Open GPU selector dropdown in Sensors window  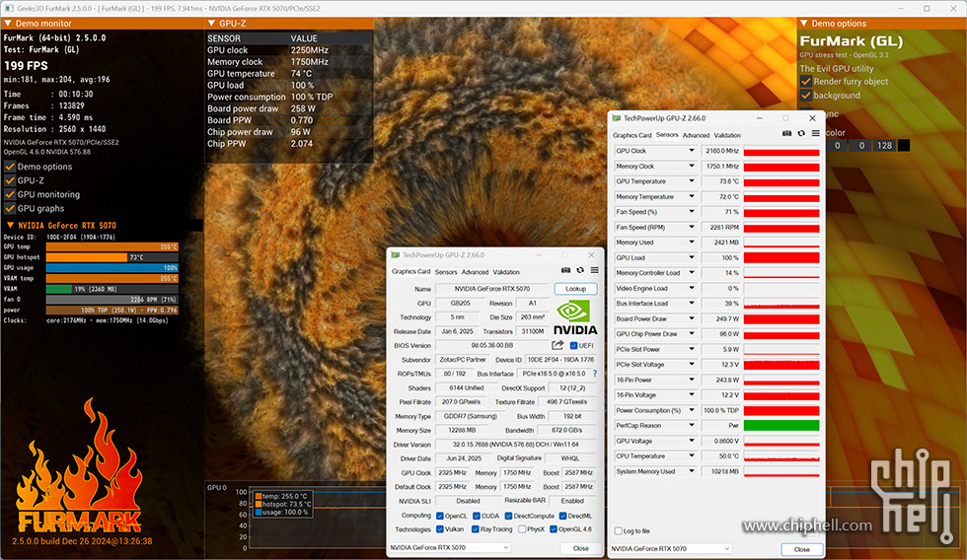pyautogui.click(x=670, y=548)
